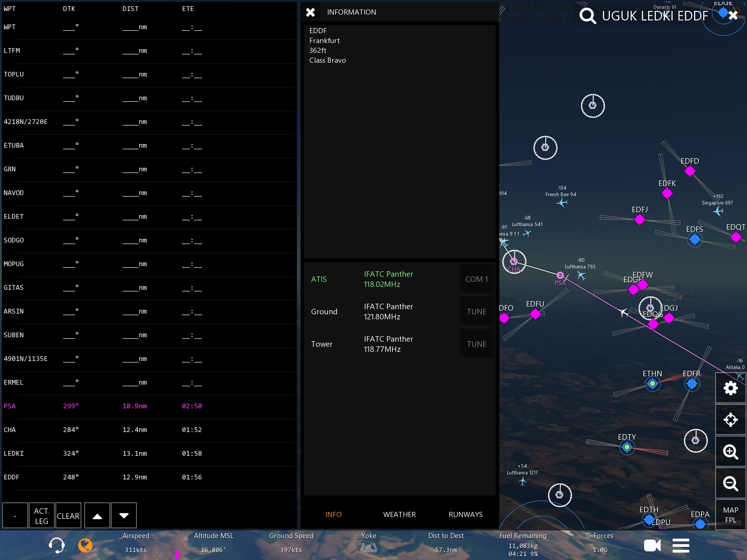Open the RUNWAYS tab

[465, 514]
